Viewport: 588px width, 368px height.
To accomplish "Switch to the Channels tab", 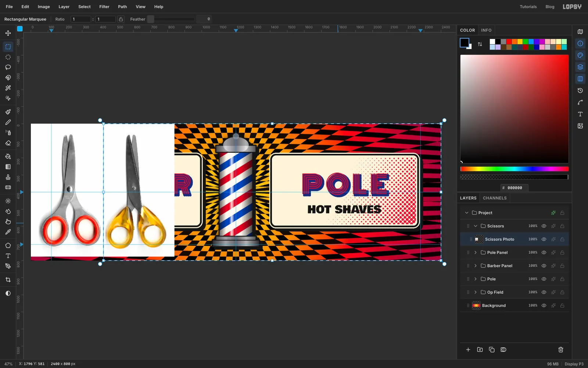I will point(495,198).
